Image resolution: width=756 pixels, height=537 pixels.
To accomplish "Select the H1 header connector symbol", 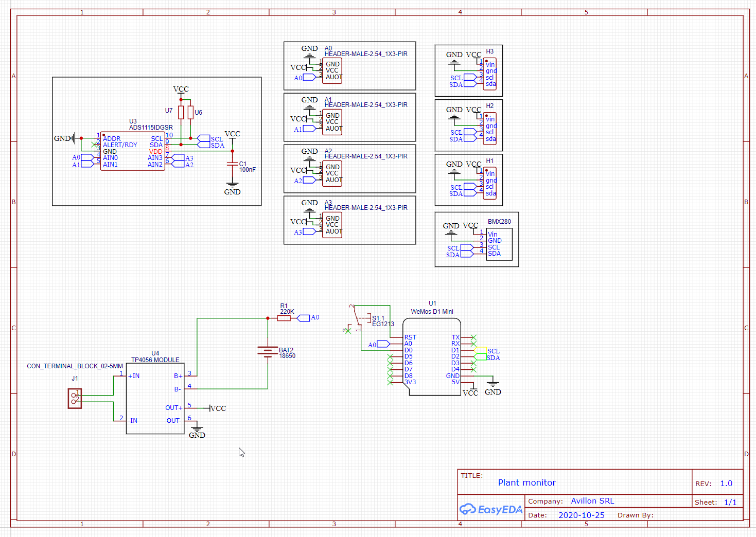I will pos(490,183).
